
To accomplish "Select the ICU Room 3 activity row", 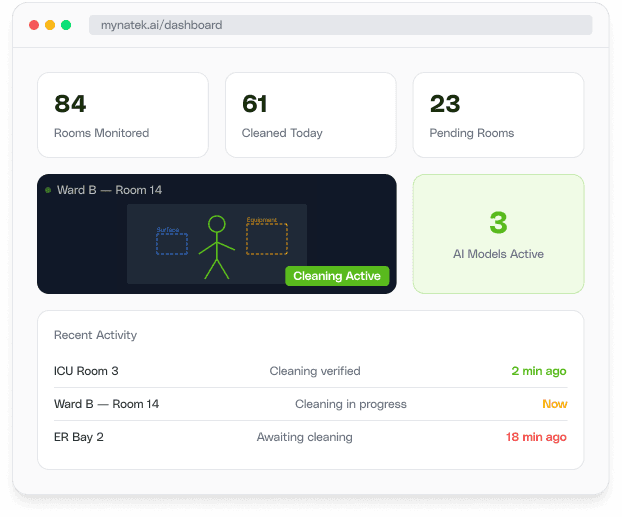I will tap(311, 371).
